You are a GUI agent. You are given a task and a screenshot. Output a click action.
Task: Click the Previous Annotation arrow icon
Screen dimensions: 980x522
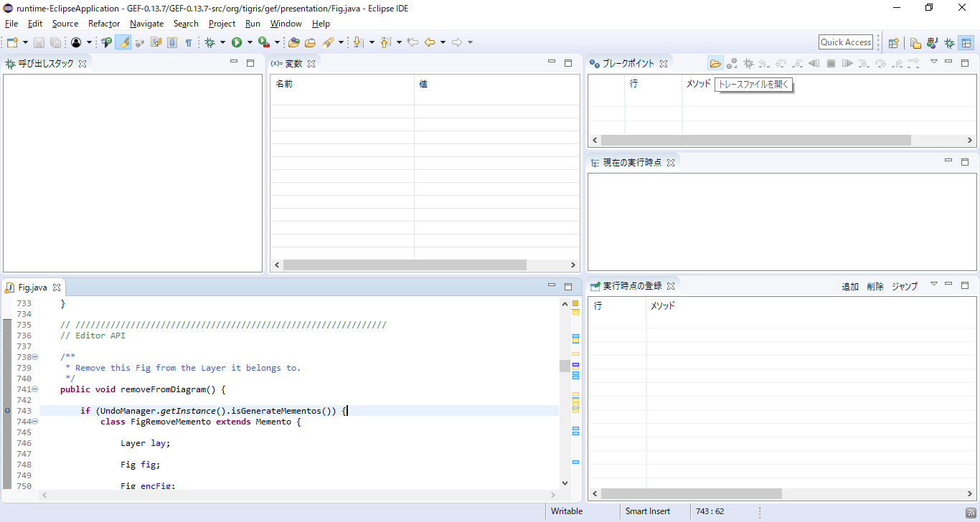(x=385, y=42)
